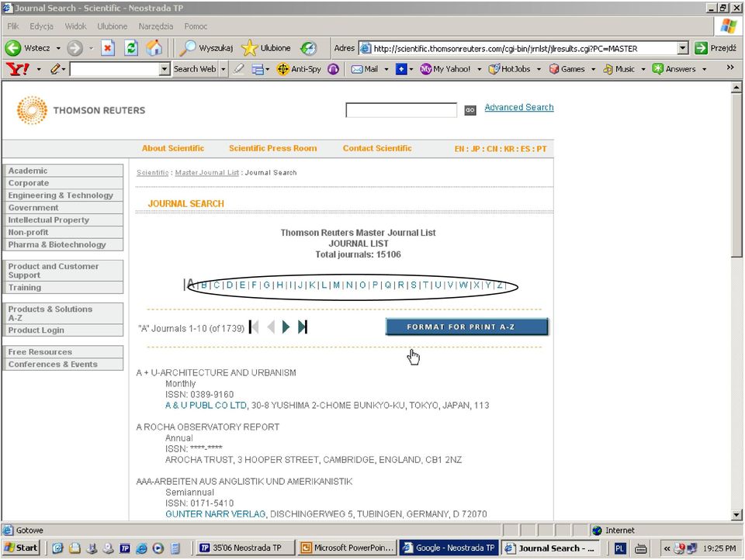
Task: Go to first page of journals icon
Action: click(254, 327)
